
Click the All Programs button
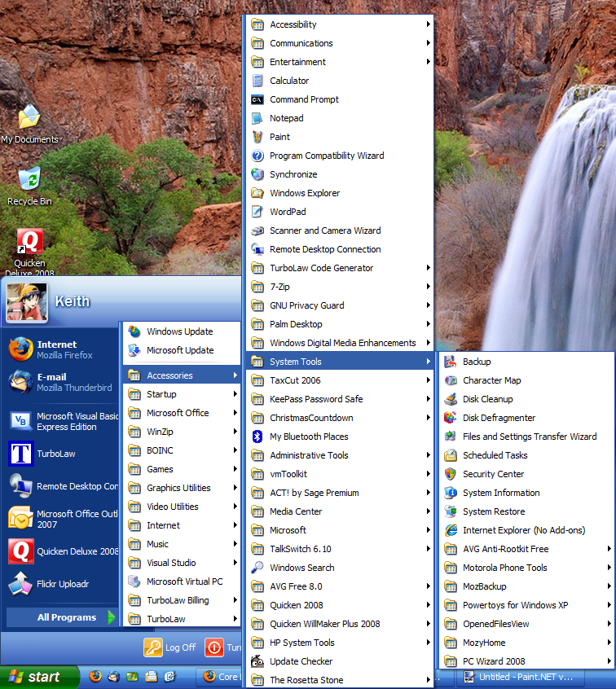coord(62,617)
